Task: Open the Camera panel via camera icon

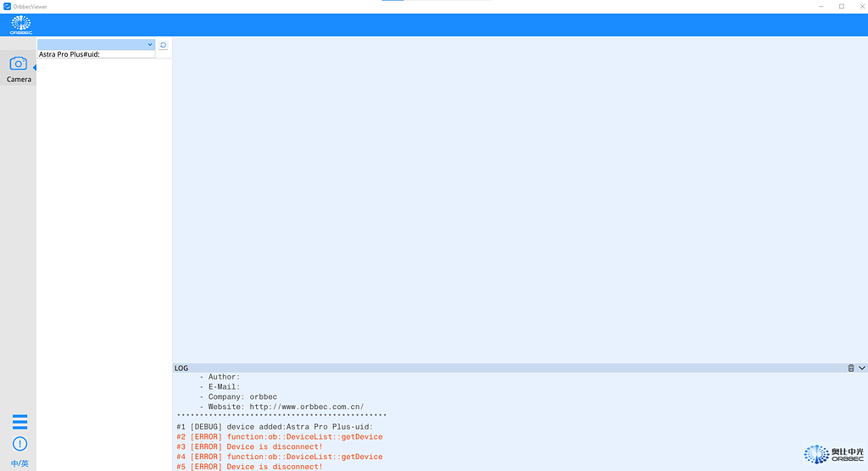Action: coord(18,64)
